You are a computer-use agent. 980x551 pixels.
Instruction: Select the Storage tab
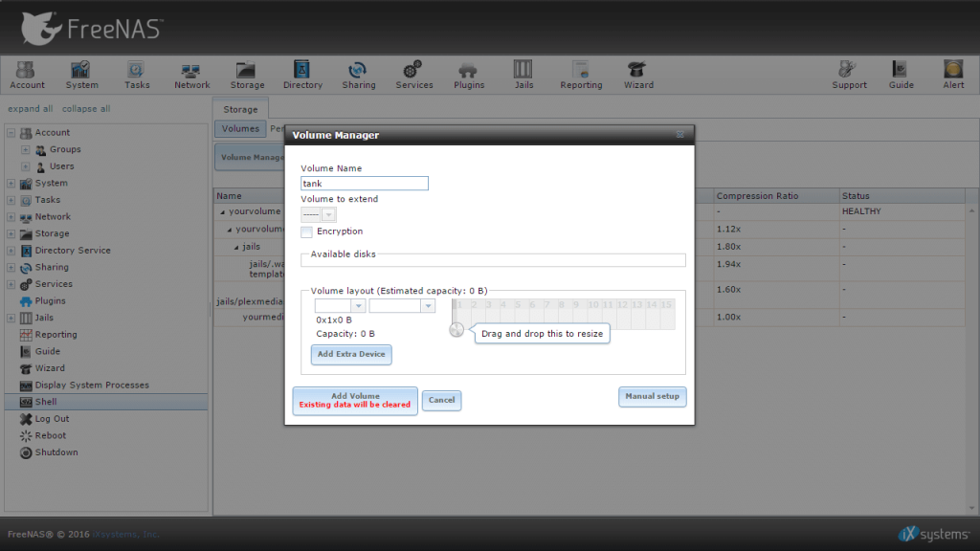click(x=240, y=109)
